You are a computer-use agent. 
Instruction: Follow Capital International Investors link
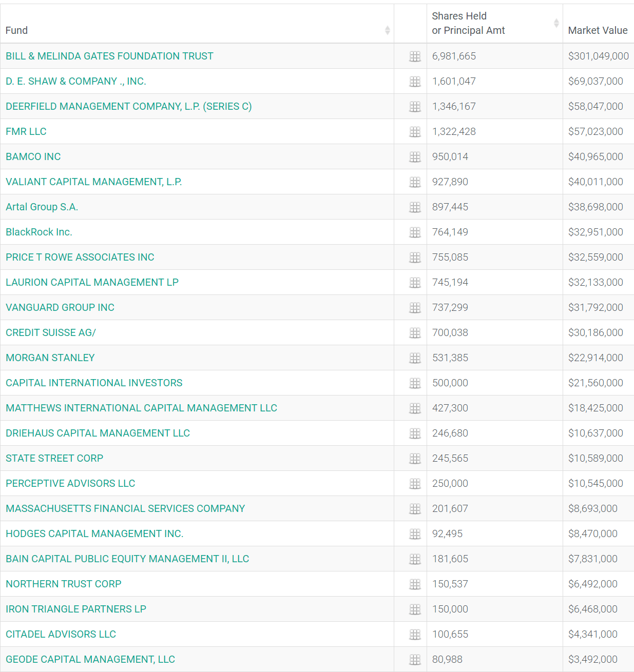click(x=94, y=383)
